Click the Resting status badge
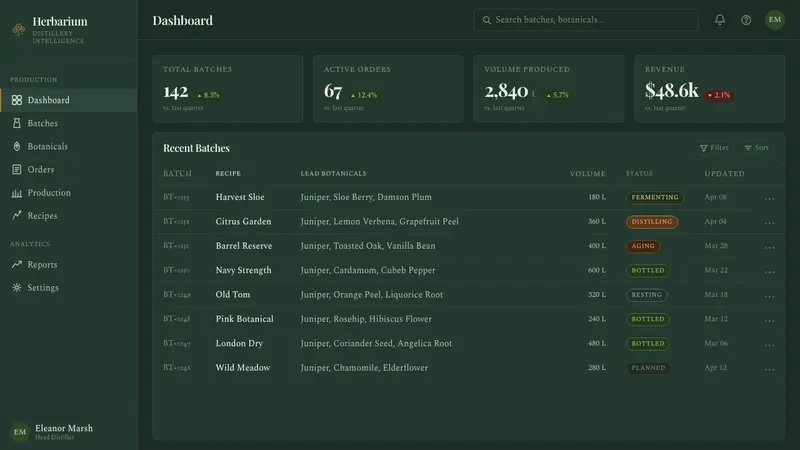Screen dimensions: 800x450 point(646,295)
